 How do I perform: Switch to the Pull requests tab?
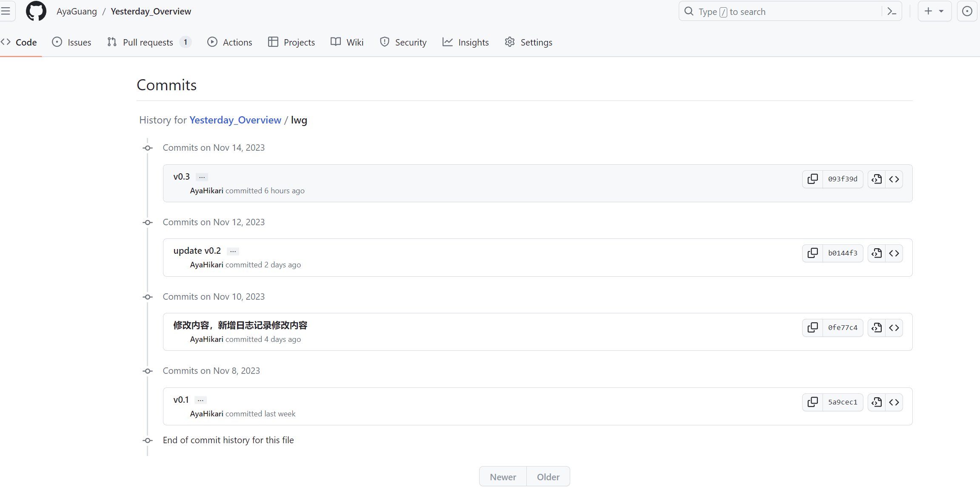[149, 42]
